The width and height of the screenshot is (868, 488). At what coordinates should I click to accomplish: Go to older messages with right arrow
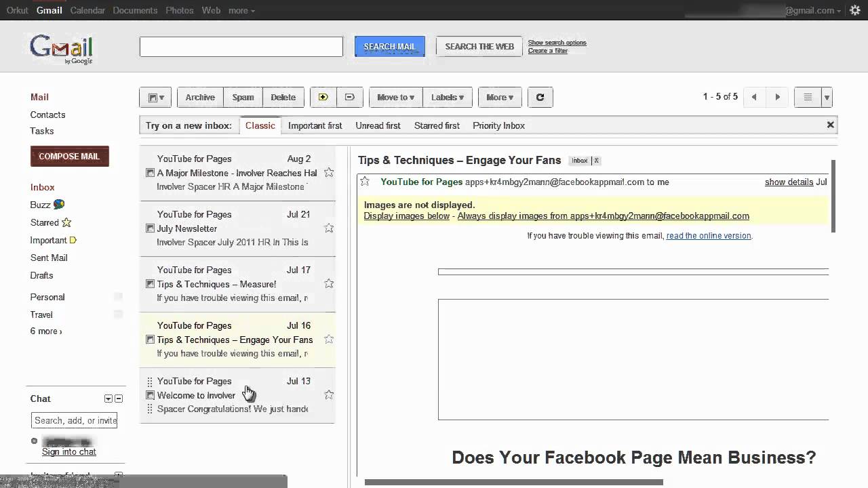coord(778,97)
